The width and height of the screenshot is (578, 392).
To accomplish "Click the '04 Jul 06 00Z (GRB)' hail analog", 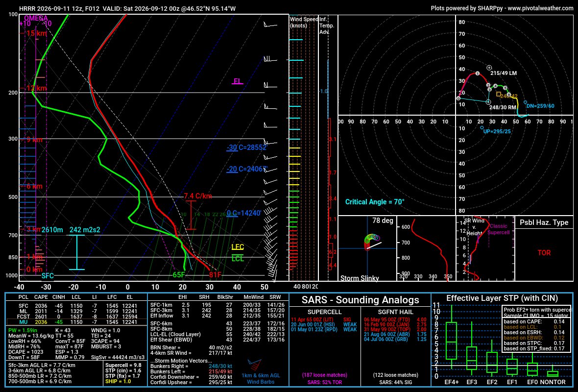I will pyautogui.click(x=386, y=339).
